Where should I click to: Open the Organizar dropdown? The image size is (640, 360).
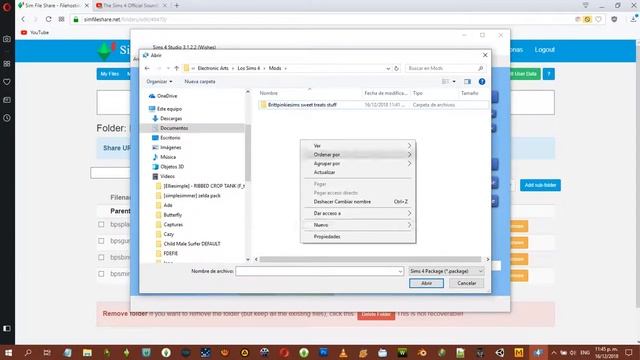(x=159, y=82)
